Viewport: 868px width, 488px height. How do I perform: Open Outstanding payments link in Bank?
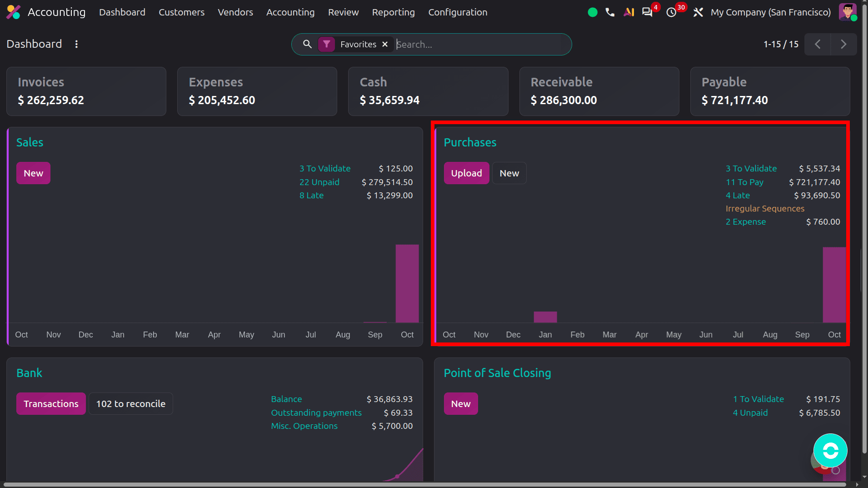click(x=316, y=413)
